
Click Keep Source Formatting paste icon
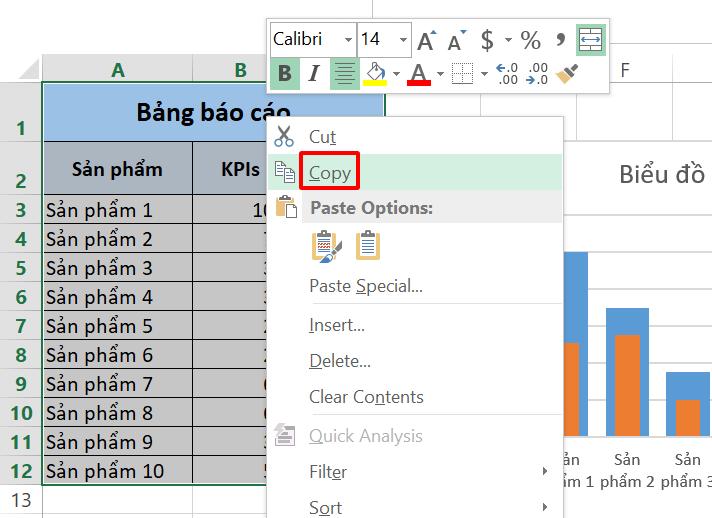point(326,246)
